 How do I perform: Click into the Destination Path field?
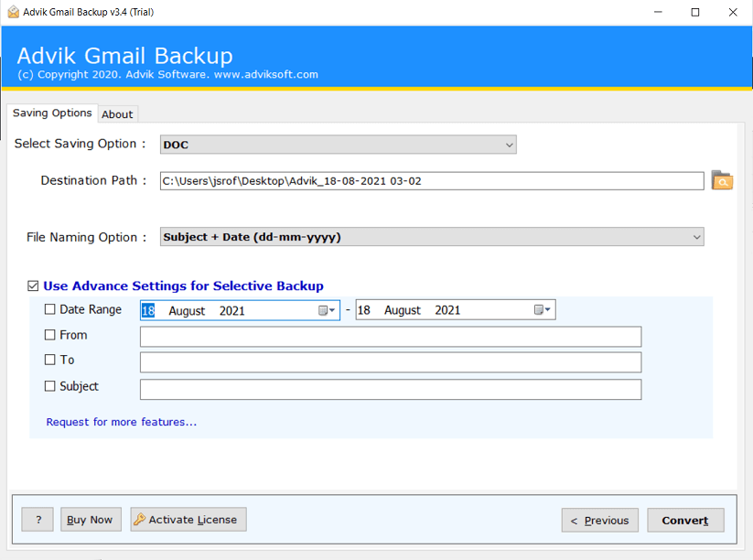(x=432, y=181)
